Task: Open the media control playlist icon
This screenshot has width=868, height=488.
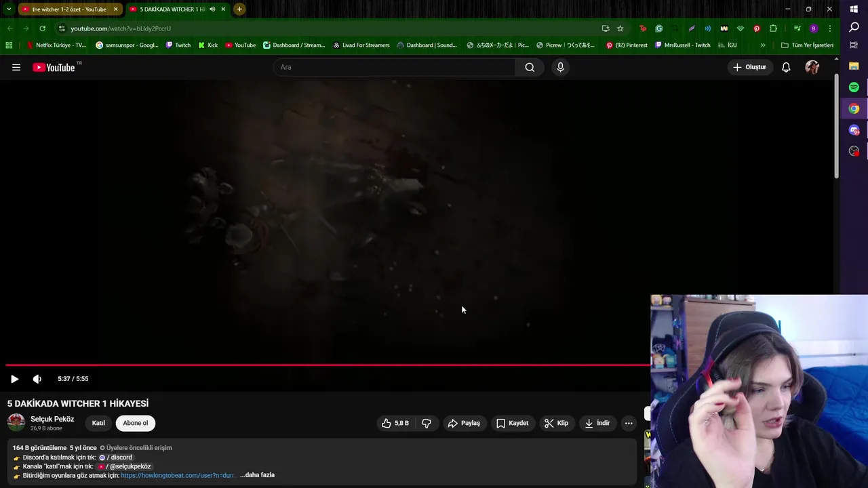Action: click(797, 28)
